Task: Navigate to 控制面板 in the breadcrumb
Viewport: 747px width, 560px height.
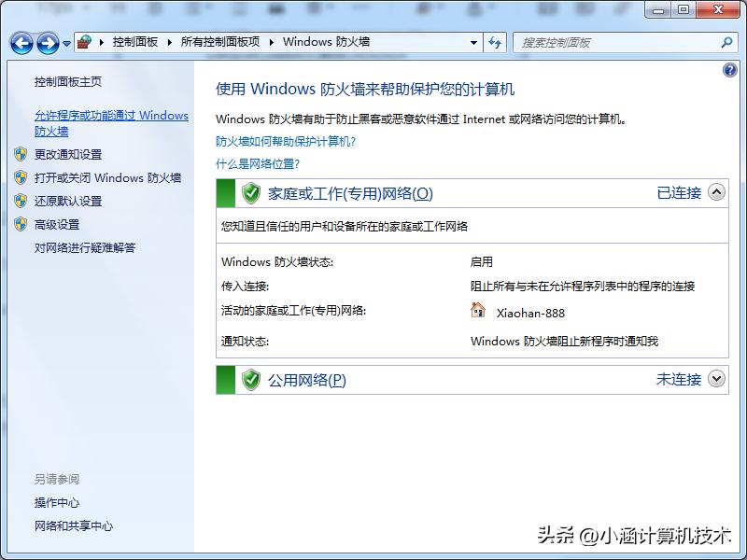Action: (x=134, y=42)
